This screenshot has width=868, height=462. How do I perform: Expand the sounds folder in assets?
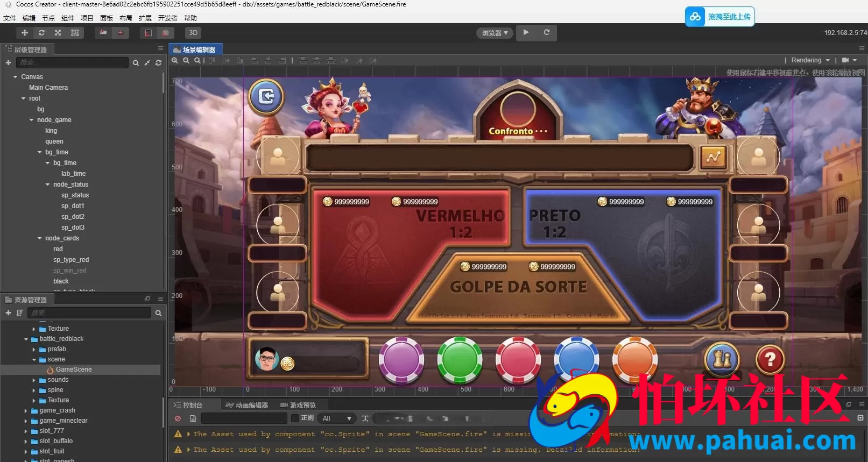34,380
